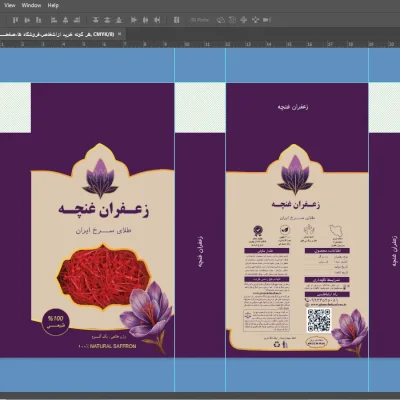The width and height of the screenshot is (400, 400).
Task: Open the View menu
Action: click(10, 5)
